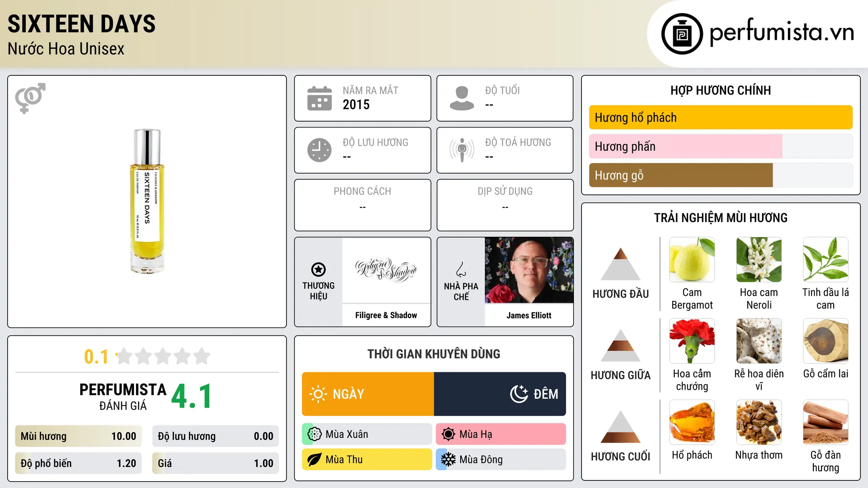
Task: Click the top-note pyramid icon above Hương đầu
Action: pyautogui.click(x=620, y=263)
